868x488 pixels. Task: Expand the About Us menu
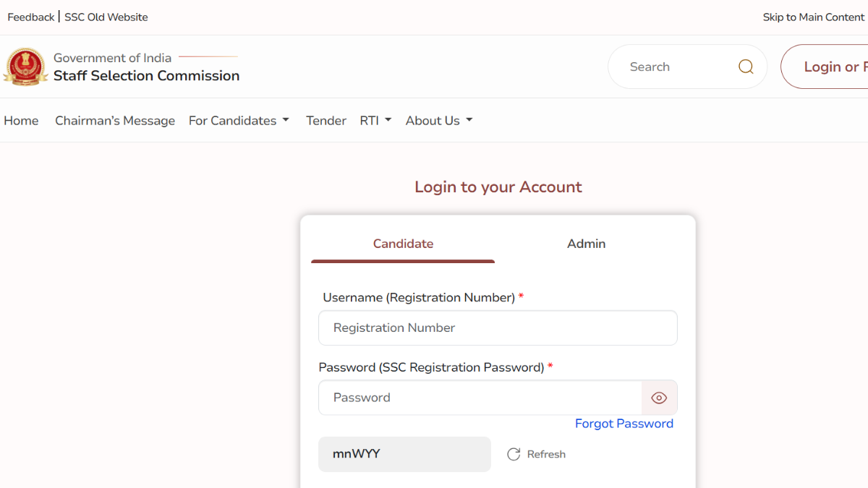click(x=438, y=121)
